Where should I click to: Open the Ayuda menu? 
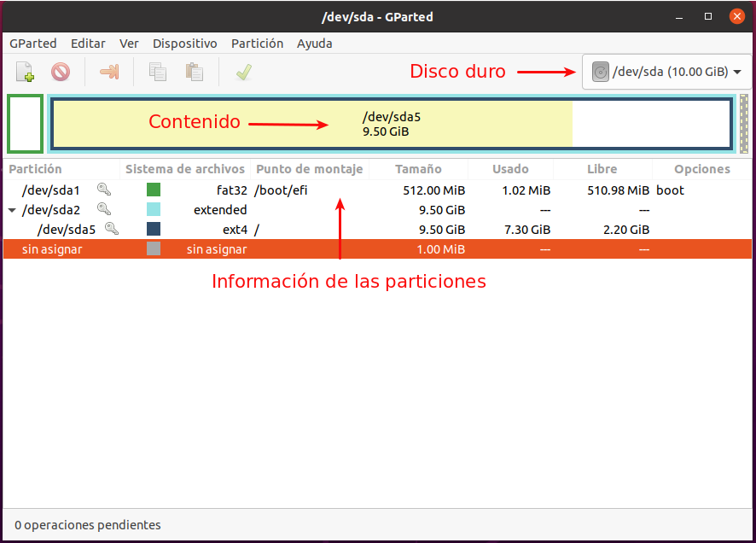coord(315,44)
